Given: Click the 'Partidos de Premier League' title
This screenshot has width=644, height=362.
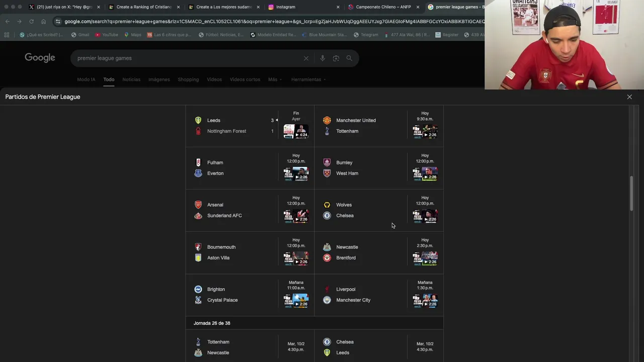Looking at the screenshot, I should [43, 97].
